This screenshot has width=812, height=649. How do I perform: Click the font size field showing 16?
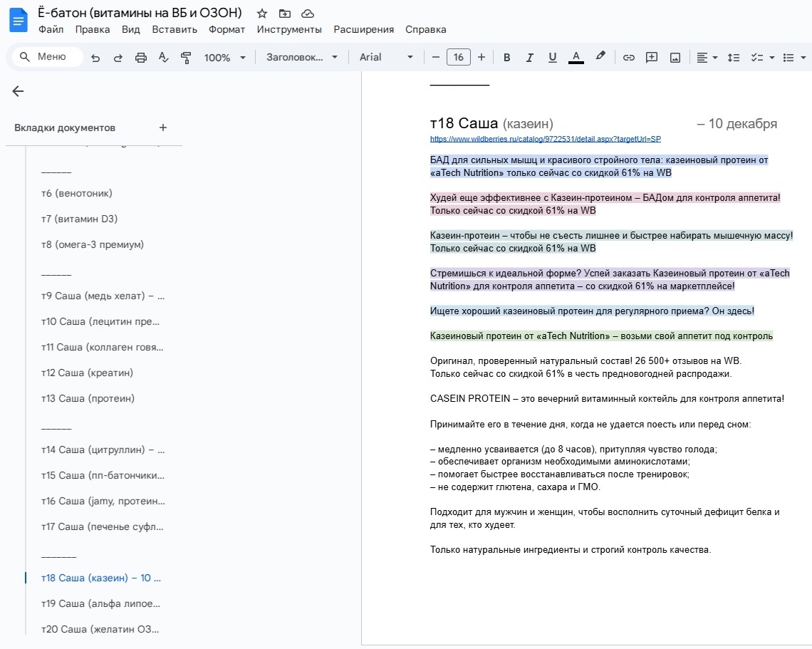[x=458, y=57]
